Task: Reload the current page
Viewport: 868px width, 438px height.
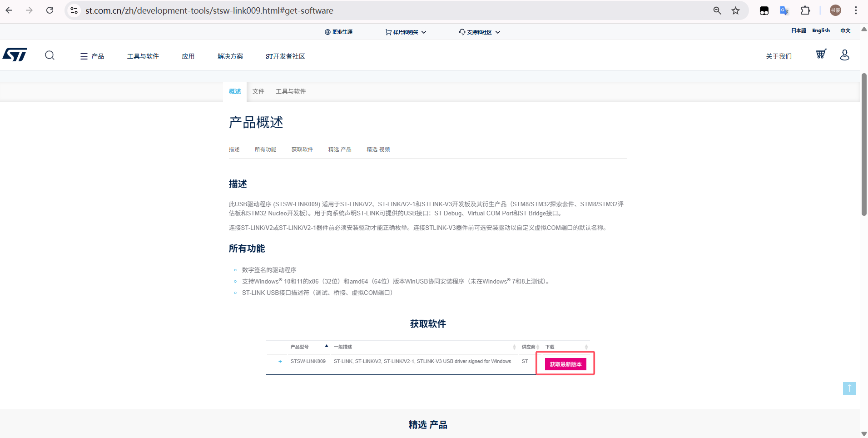Action: pyautogui.click(x=50, y=10)
